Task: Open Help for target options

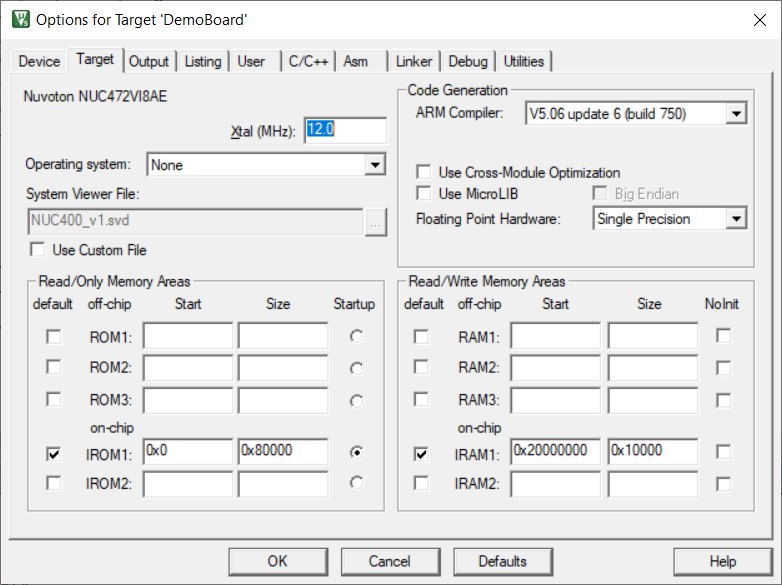Action: tap(723, 562)
